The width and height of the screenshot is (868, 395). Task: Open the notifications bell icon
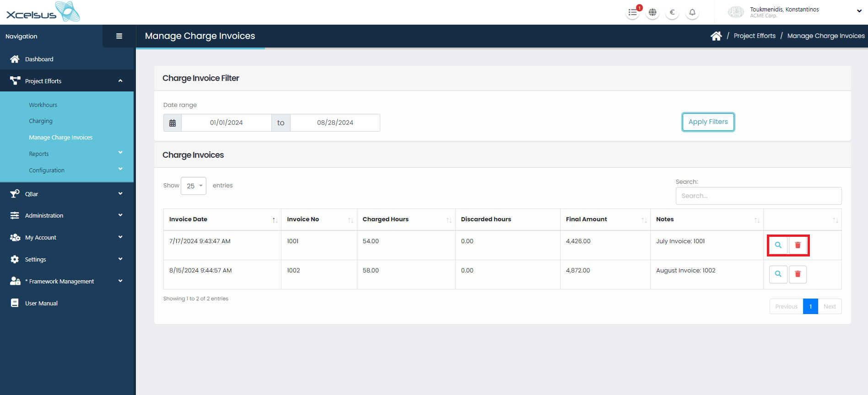pos(692,12)
